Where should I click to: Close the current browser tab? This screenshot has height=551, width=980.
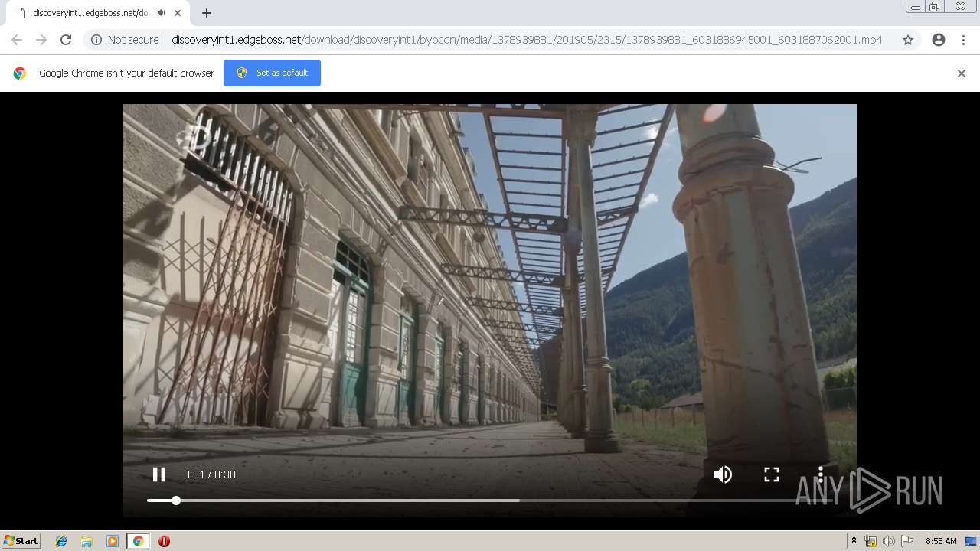[x=178, y=13]
